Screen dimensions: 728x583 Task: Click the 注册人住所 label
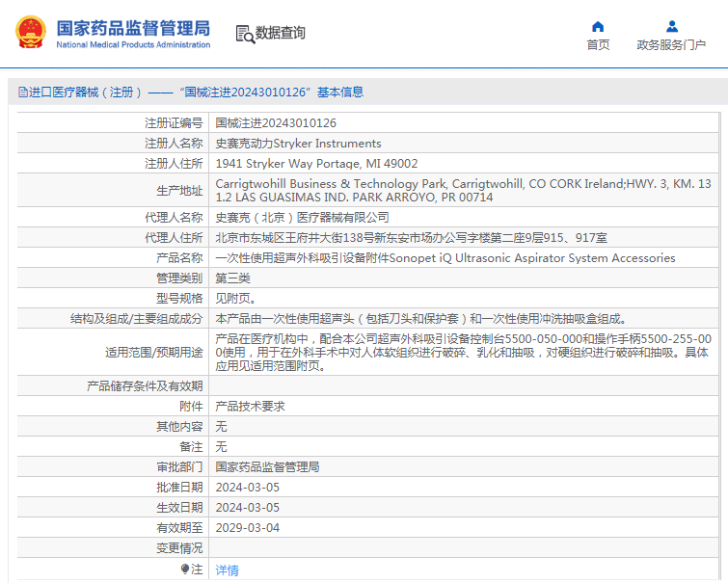tap(174, 164)
